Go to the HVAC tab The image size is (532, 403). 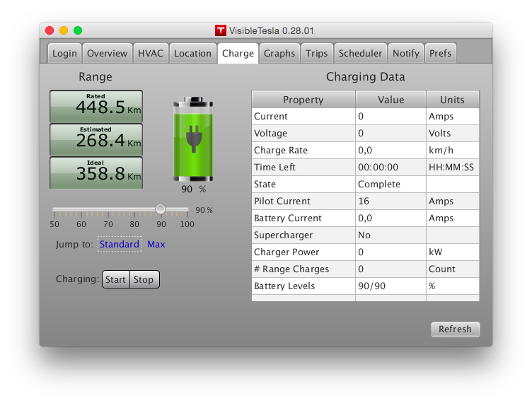pos(151,53)
